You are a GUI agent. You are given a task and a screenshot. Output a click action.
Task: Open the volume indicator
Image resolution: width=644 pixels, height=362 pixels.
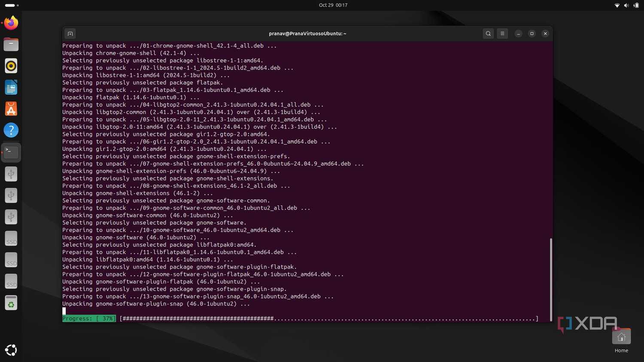[x=626, y=5]
